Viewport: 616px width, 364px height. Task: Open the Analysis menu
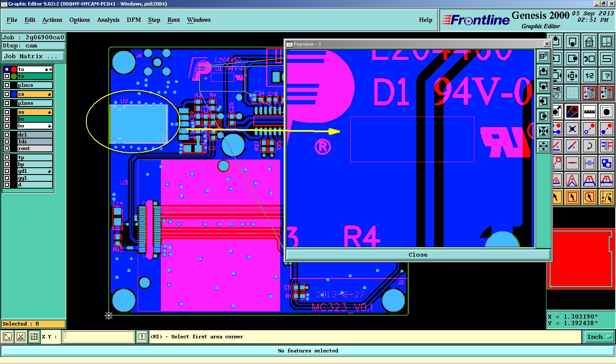coord(108,20)
